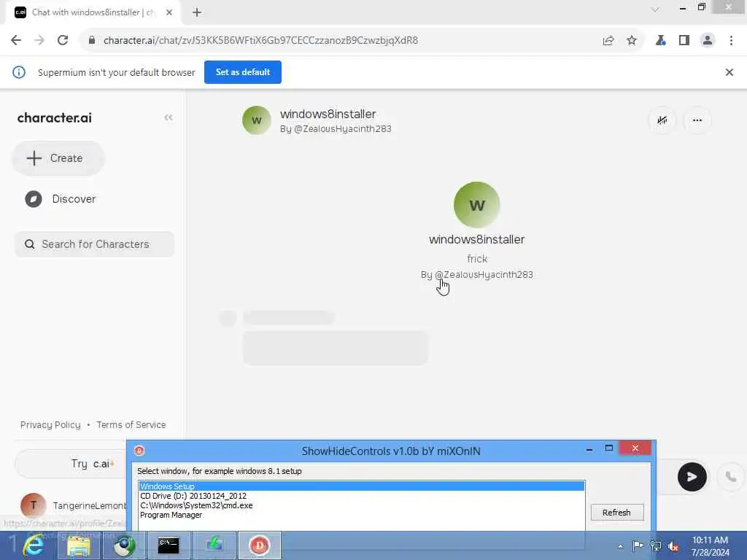747x560 pixels.
Task: Click the ShowHideControls title bar icon
Action: 139,451
